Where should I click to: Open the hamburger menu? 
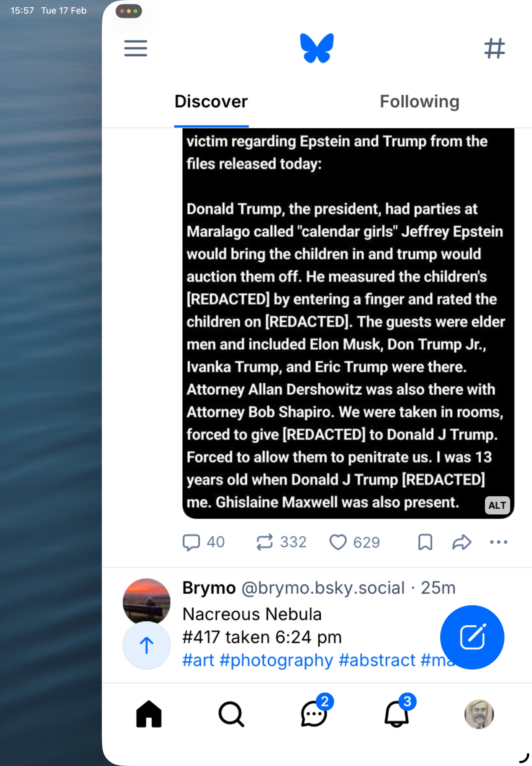click(136, 48)
